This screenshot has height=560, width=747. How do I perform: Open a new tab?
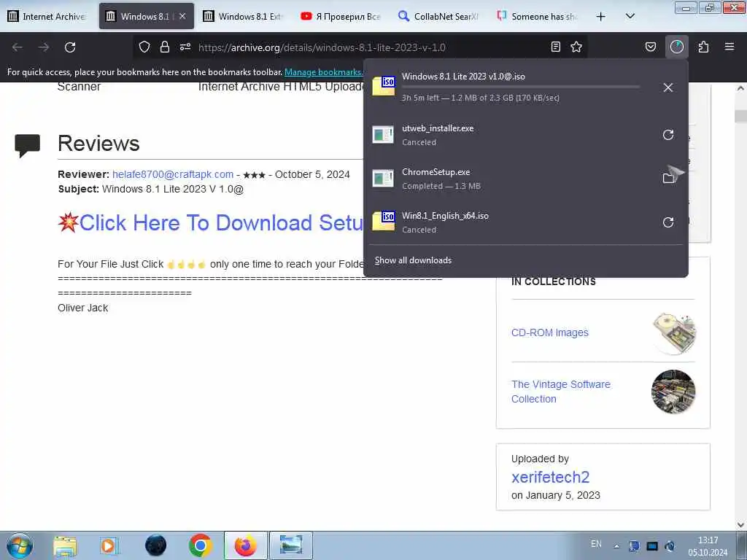pyautogui.click(x=601, y=17)
